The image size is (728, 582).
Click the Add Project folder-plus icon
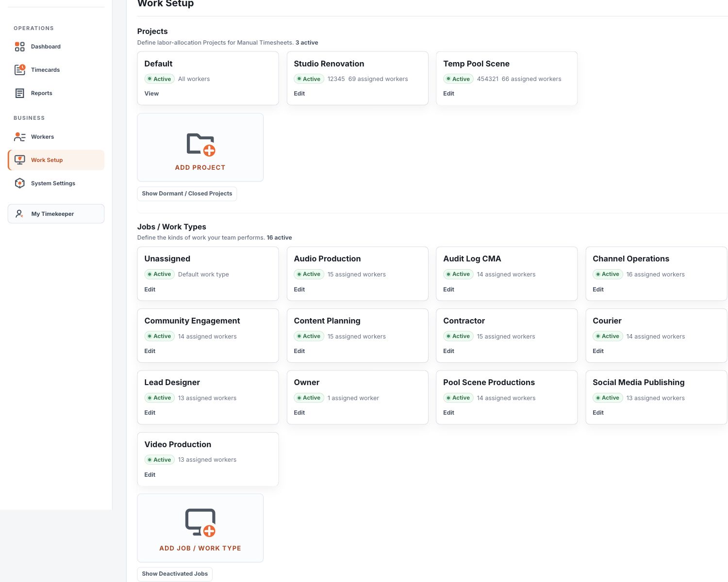(200, 145)
